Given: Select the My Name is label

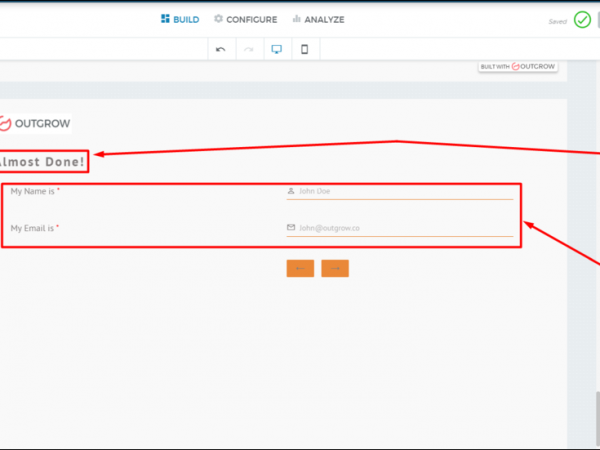Looking at the screenshot, I should coord(35,190).
